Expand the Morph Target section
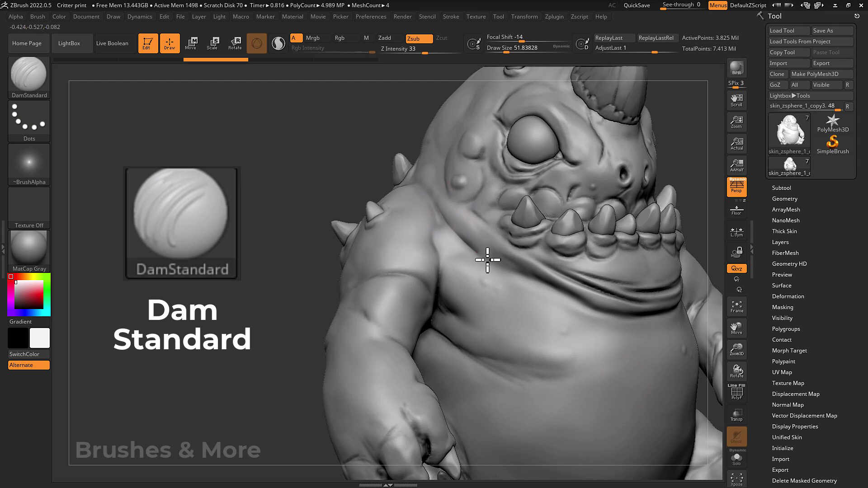 (789, 351)
